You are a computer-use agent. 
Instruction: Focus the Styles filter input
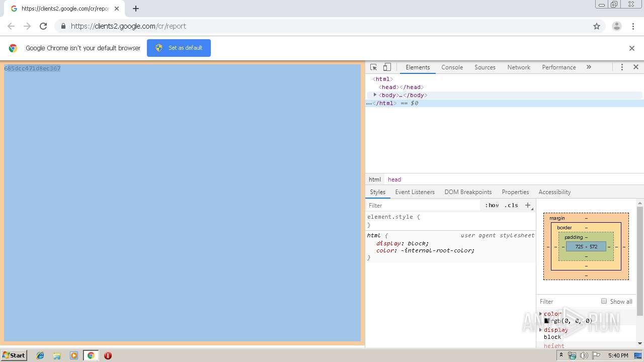(x=424, y=206)
